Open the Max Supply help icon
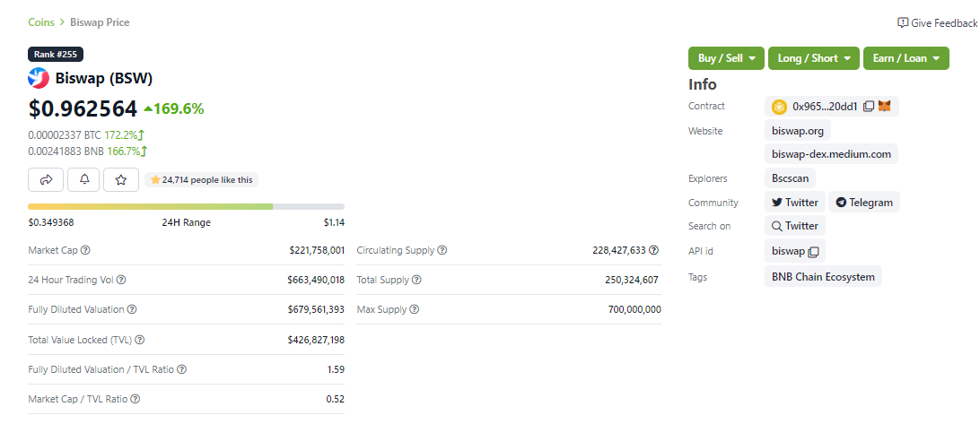The width and height of the screenshot is (980, 424). tap(415, 309)
